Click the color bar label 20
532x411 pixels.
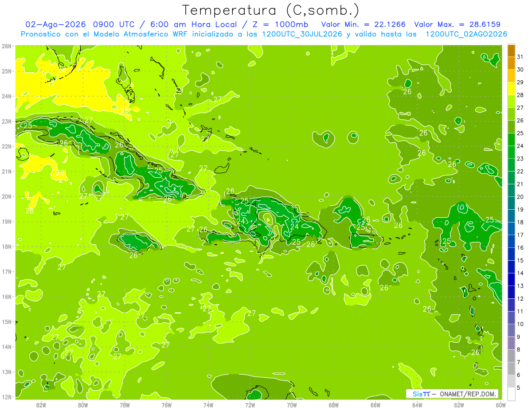point(520,197)
